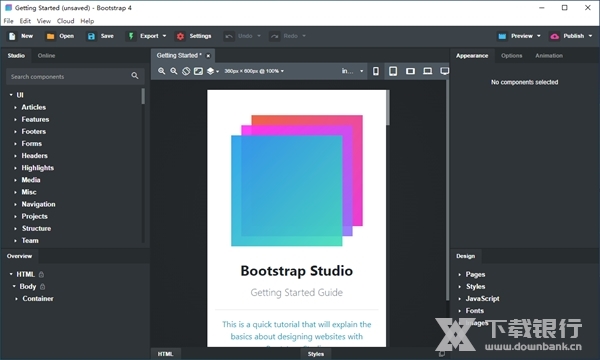Expand the Navigation component group

(x=15, y=204)
